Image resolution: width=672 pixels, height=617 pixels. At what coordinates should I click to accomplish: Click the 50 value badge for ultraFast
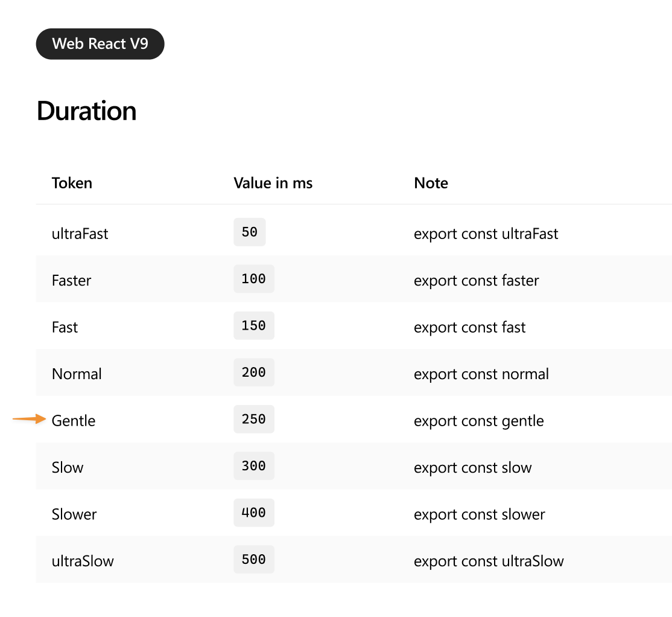(x=249, y=232)
